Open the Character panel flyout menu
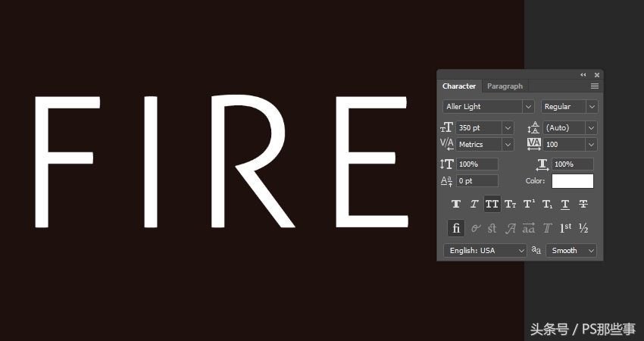 coord(594,86)
